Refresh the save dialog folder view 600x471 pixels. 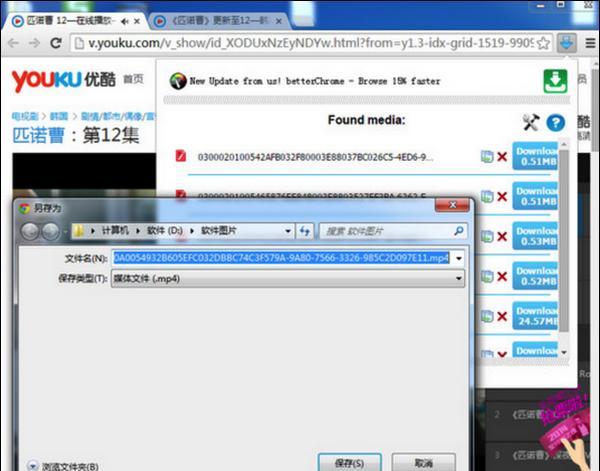click(305, 231)
